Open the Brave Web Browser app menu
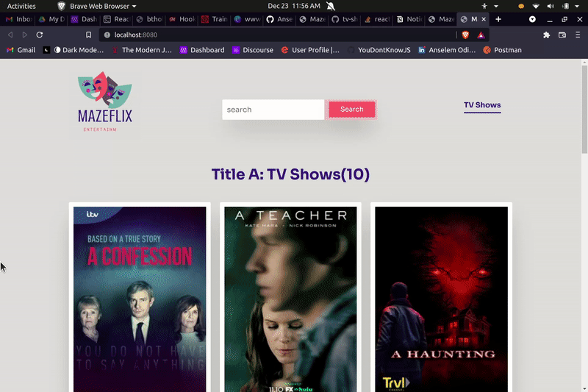This screenshot has height=392, width=588. tap(97, 6)
